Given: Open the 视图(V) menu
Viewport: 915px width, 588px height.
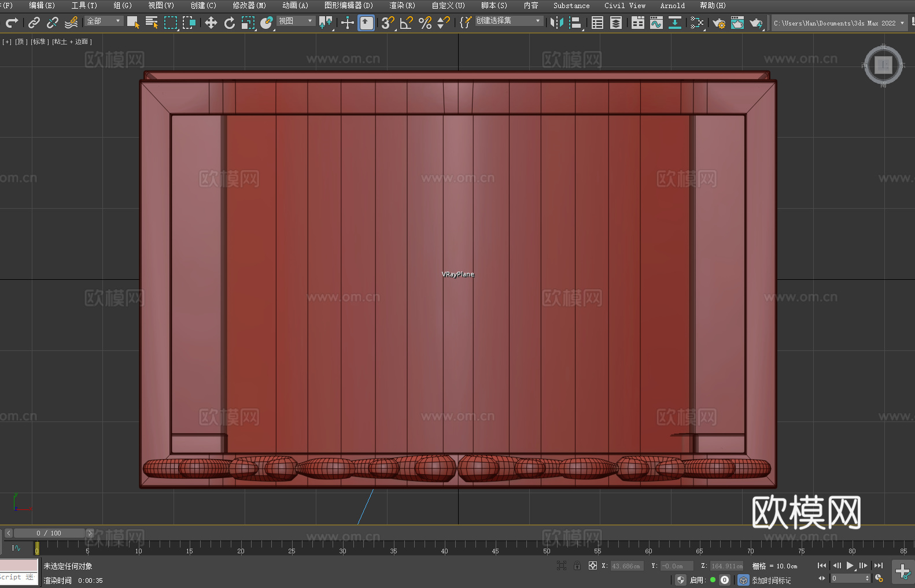Looking at the screenshot, I should tap(161, 5).
